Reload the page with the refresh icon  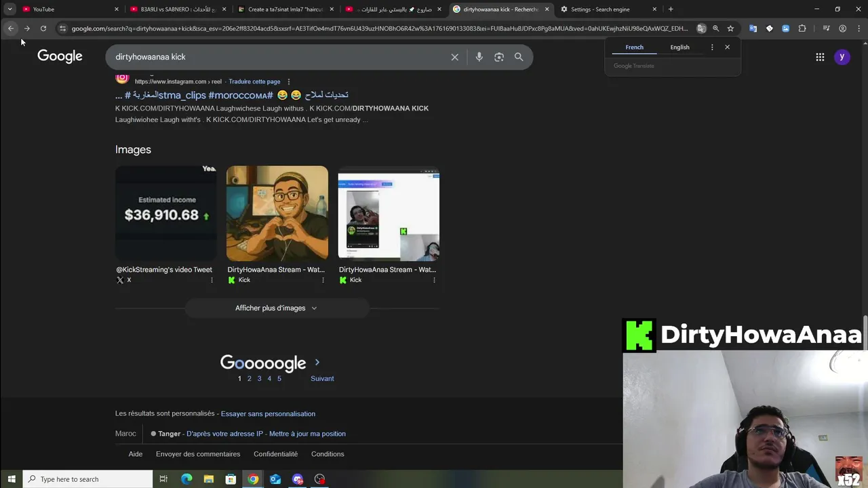43,28
